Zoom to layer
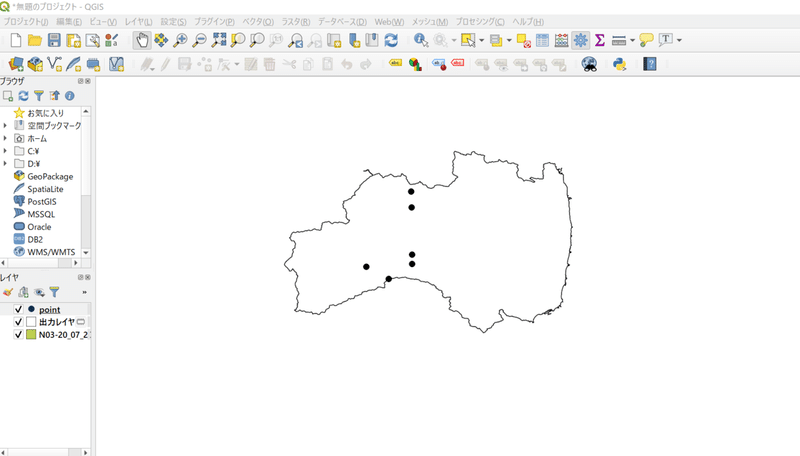The height and width of the screenshot is (456, 800). pyautogui.click(x=257, y=40)
